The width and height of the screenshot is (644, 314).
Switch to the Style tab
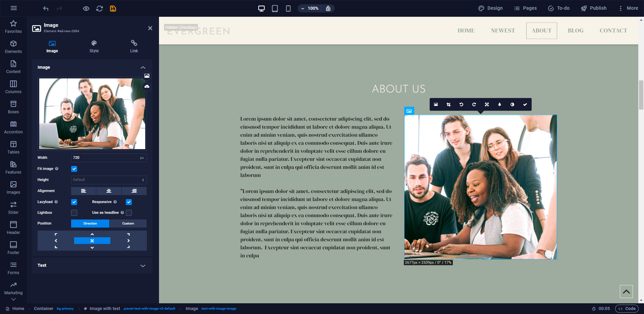click(x=94, y=47)
